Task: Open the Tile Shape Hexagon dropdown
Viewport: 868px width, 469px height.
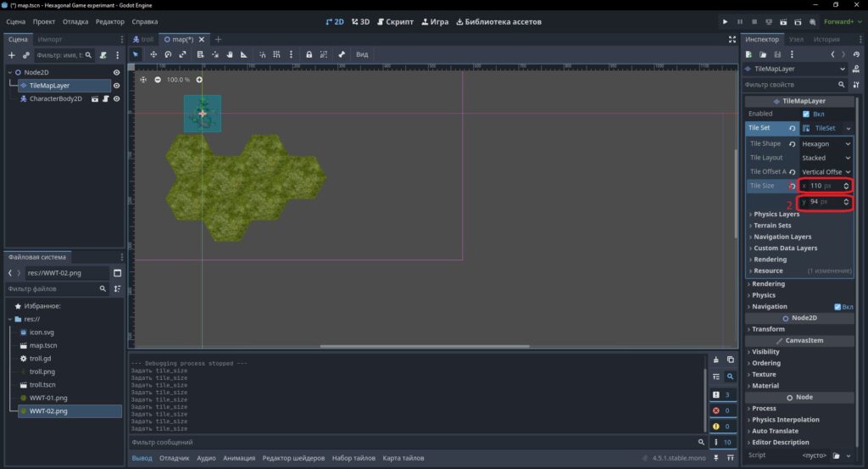Action: coord(826,143)
